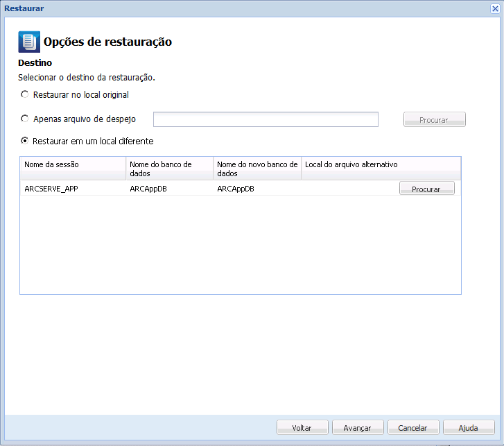Select the ARCSERVE_APP session row cell
The width and height of the screenshot is (504, 446).
(73, 189)
